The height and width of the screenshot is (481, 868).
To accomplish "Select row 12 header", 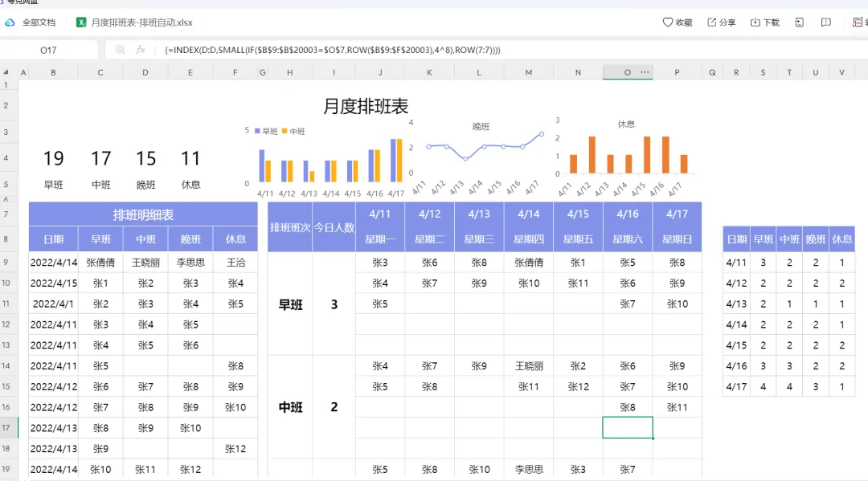I will pos(6,324).
